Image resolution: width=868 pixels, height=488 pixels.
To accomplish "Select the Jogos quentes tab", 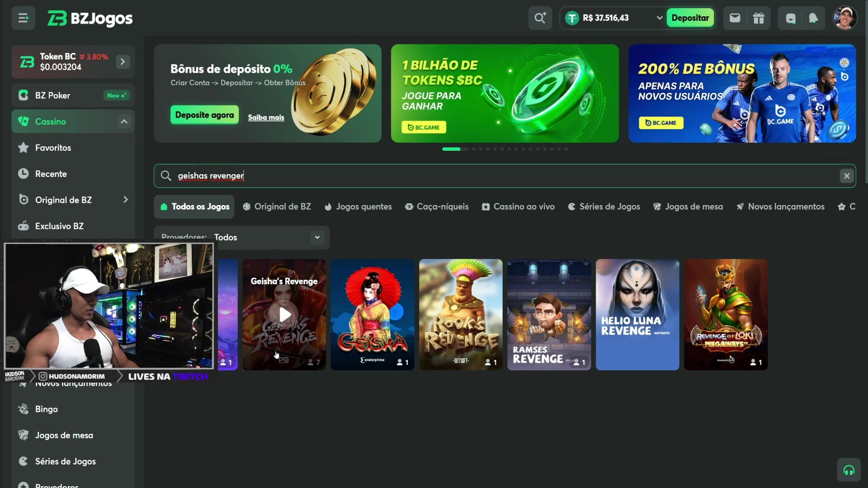I will point(358,207).
